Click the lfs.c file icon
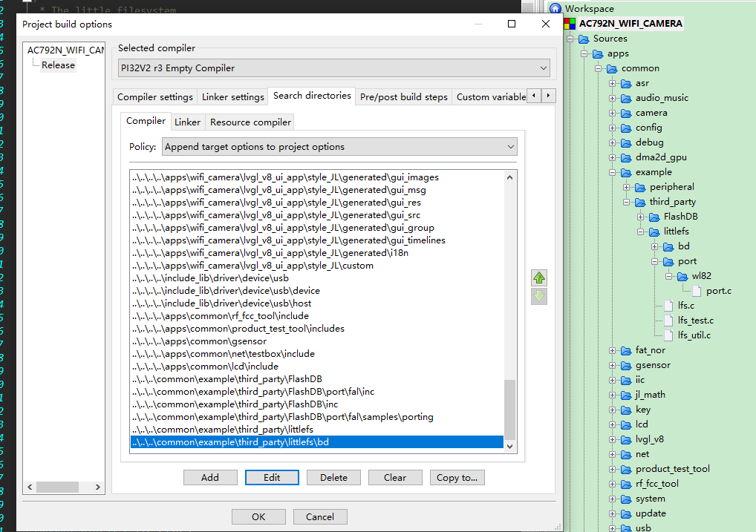 tap(668, 306)
